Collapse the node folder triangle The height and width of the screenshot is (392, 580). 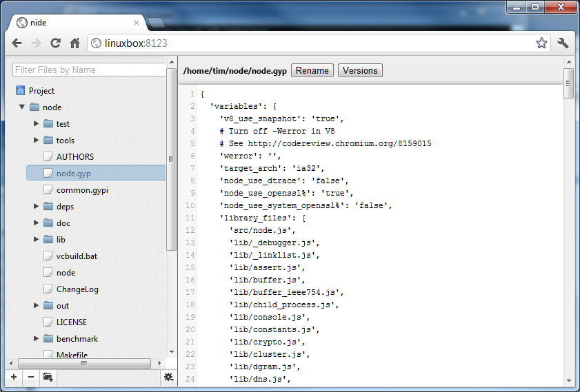tap(22, 107)
